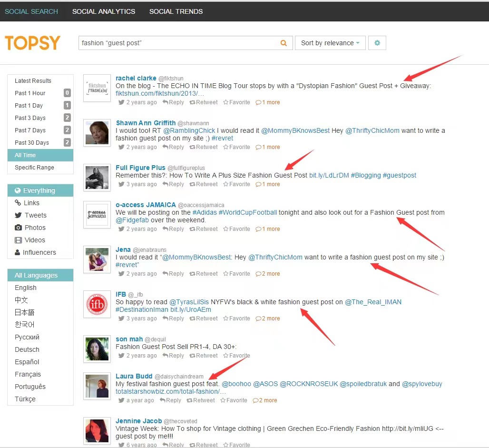Filter results to Past 30 Days
The image size is (489, 448).
(x=40, y=143)
